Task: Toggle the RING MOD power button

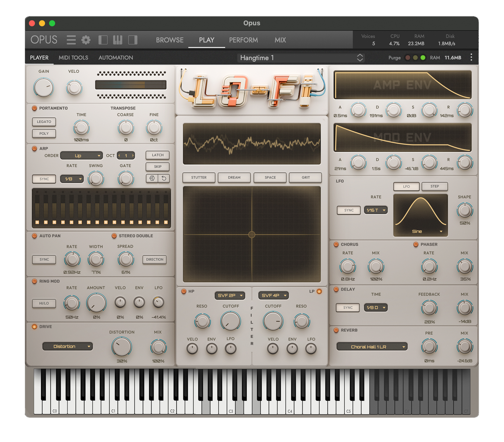Action: pyautogui.click(x=34, y=281)
